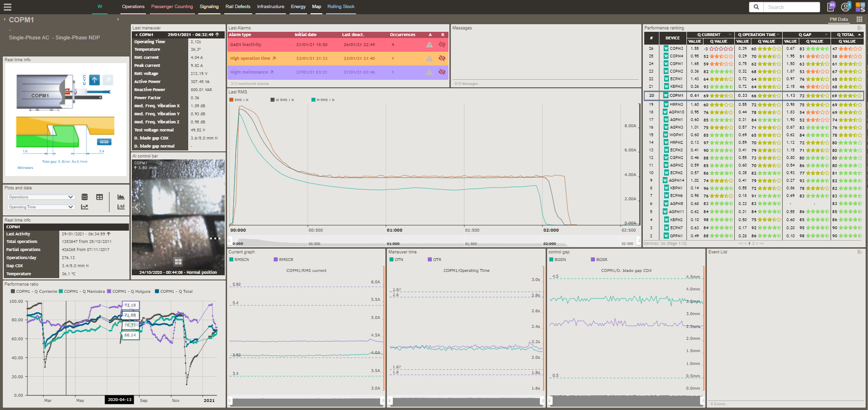
Task: Toggle eye visibility for DAEN inactivity alarm
Action: (442, 45)
